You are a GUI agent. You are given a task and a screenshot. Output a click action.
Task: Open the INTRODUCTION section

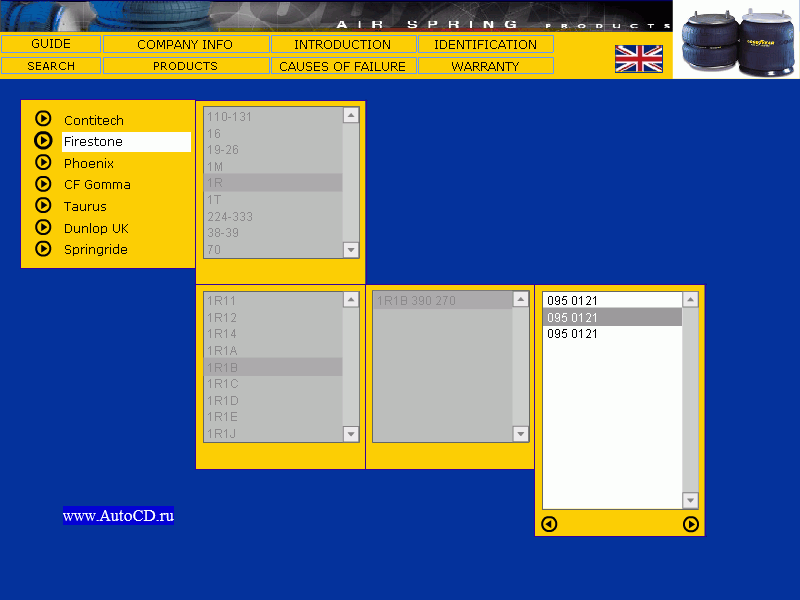pyautogui.click(x=343, y=44)
